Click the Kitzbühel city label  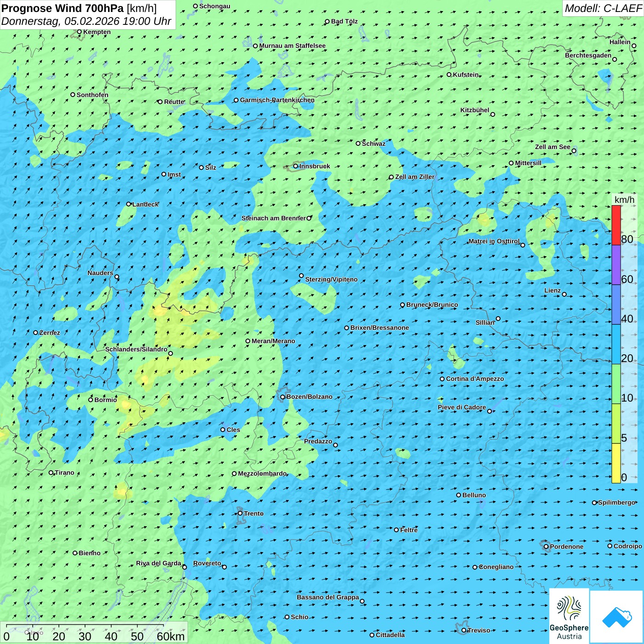click(x=475, y=110)
